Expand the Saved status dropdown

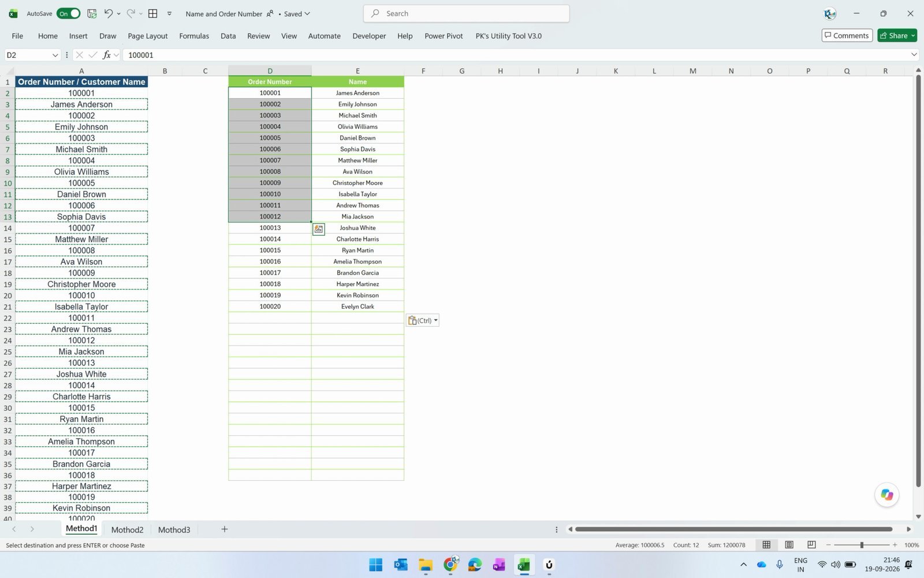coord(307,13)
